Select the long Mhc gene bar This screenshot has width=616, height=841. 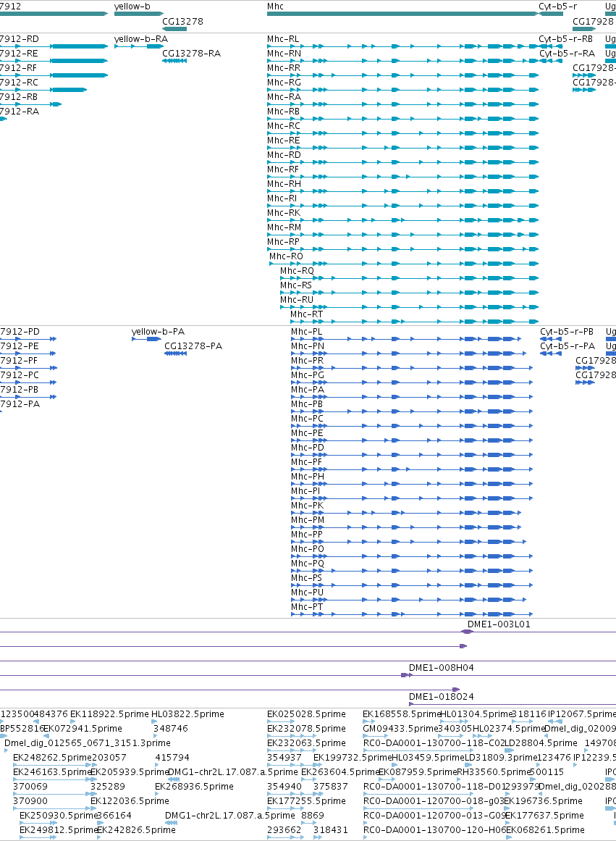(x=402, y=14)
